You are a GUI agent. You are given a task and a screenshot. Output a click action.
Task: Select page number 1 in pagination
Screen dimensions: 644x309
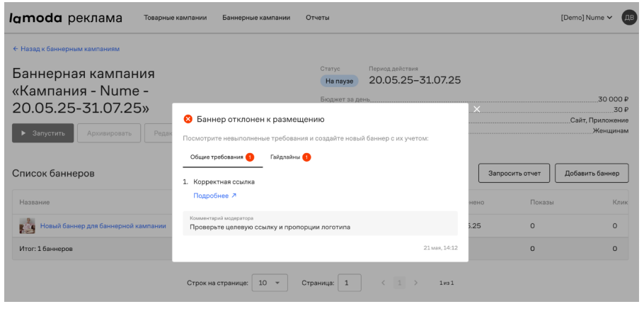[x=399, y=283]
